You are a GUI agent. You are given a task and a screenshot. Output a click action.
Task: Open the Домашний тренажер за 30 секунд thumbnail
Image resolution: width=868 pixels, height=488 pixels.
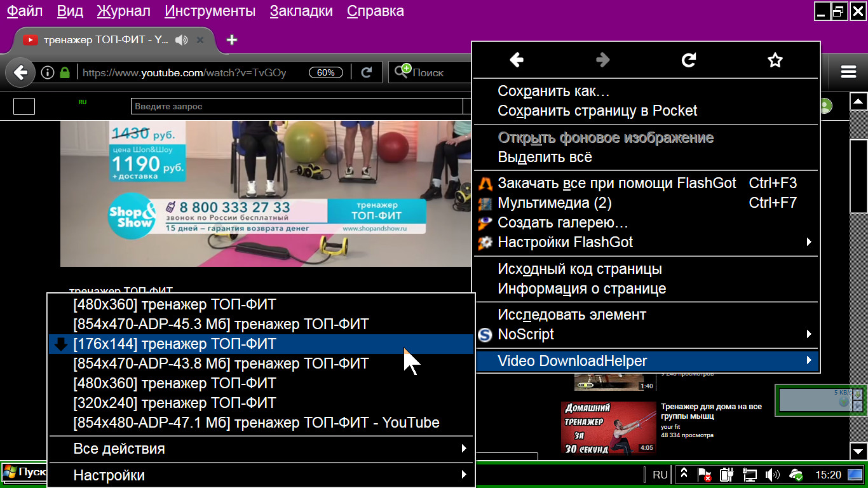pos(609,428)
